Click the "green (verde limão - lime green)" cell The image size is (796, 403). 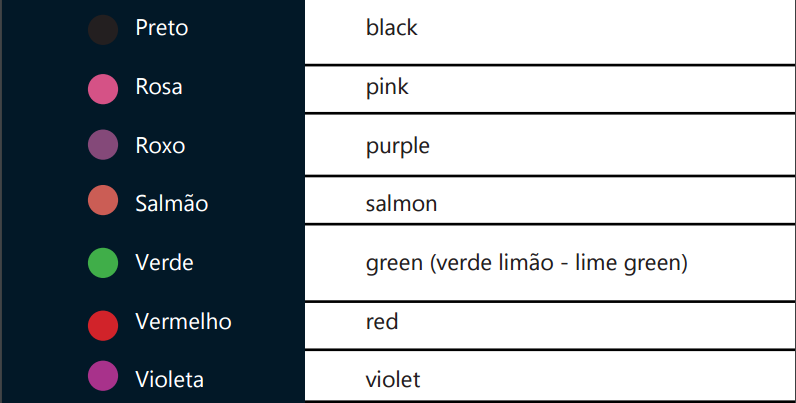coord(549,263)
